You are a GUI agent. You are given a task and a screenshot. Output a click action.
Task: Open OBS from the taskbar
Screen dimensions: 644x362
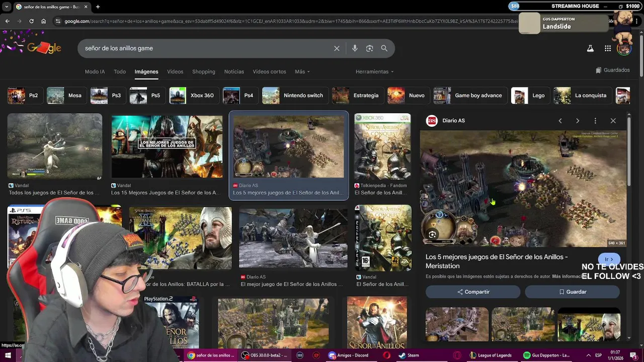point(265,355)
